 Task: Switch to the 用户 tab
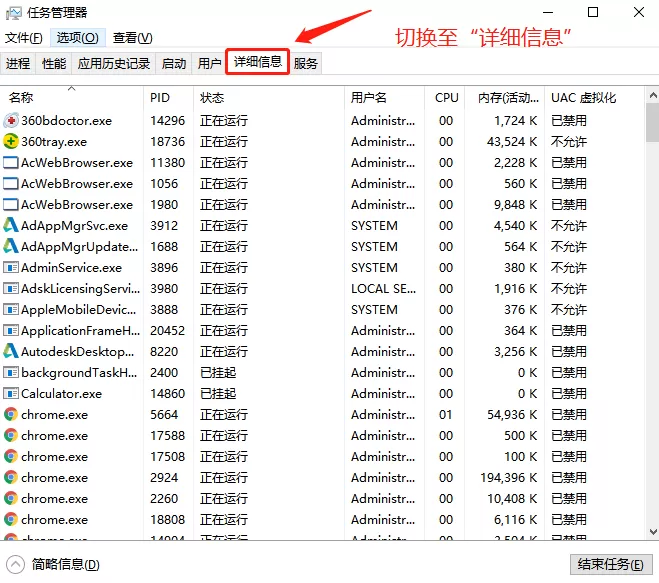point(209,63)
